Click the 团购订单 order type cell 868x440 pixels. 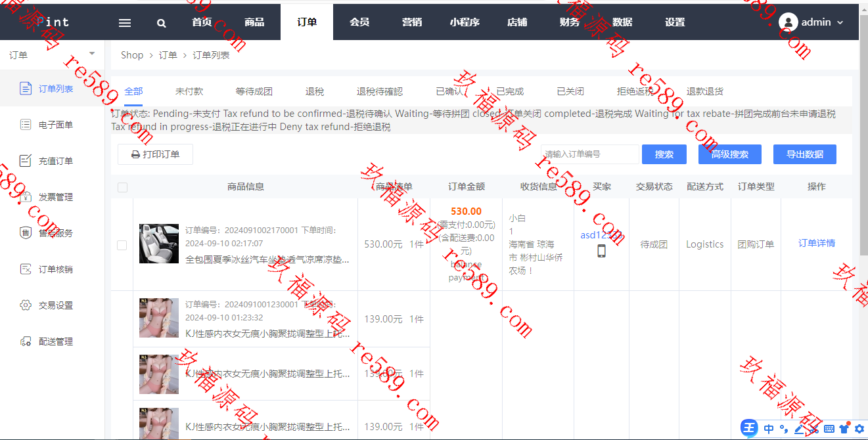coord(756,244)
